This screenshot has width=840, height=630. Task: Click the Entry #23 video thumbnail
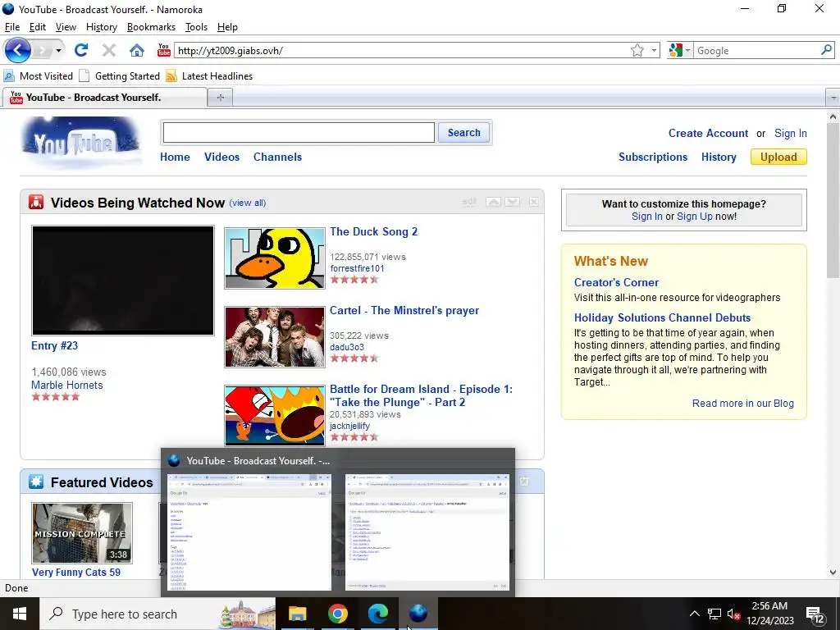[x=123, y=281]
